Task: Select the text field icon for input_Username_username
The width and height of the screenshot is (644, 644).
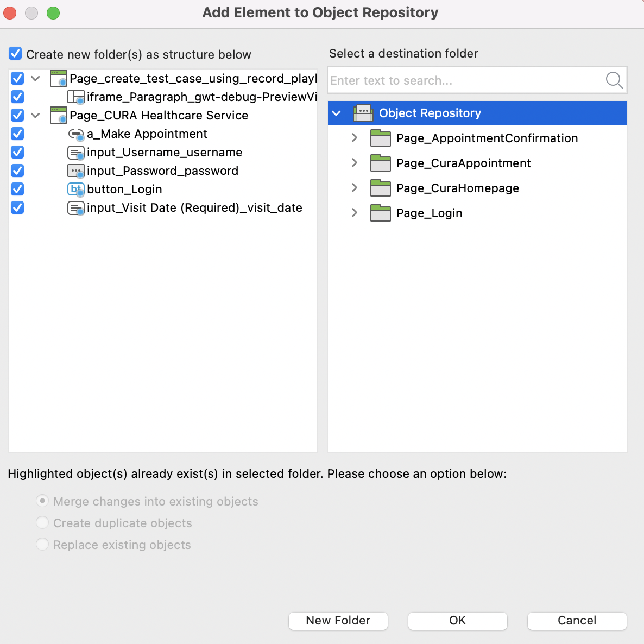Action: click(x=76, y=152)
